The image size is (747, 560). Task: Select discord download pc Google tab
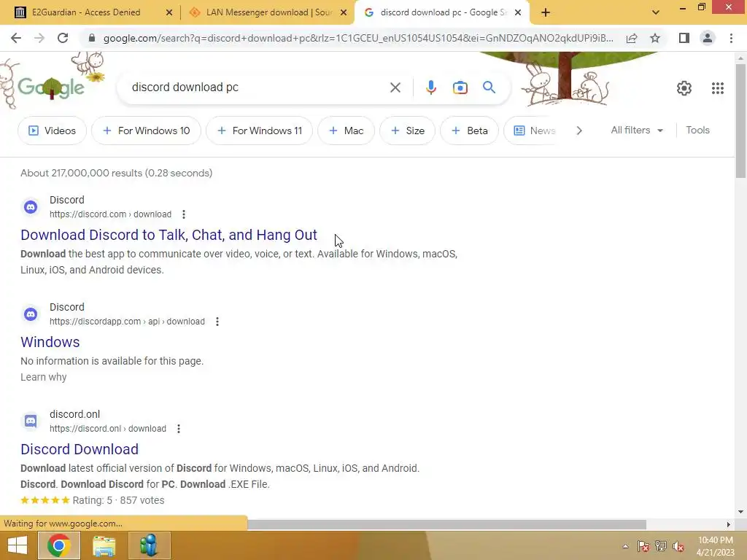[x=443, y=12]
